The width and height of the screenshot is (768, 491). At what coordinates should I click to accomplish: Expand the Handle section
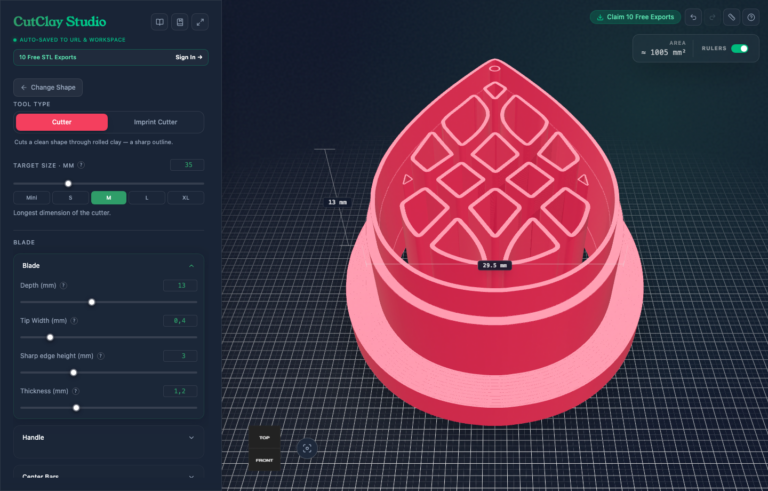[108, 438]
